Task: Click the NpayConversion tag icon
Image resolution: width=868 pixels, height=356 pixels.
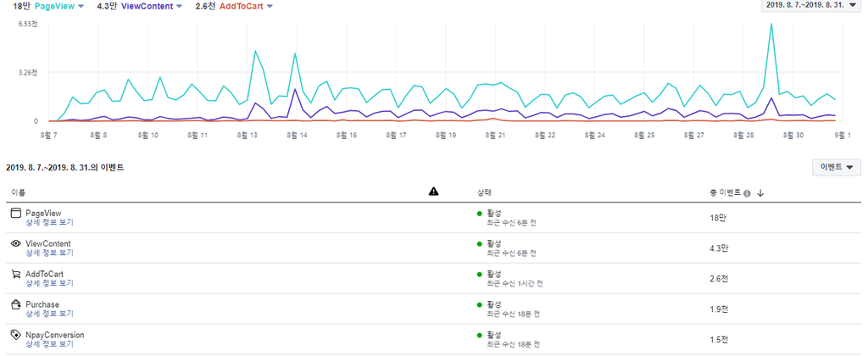Action: click(15, 335)
